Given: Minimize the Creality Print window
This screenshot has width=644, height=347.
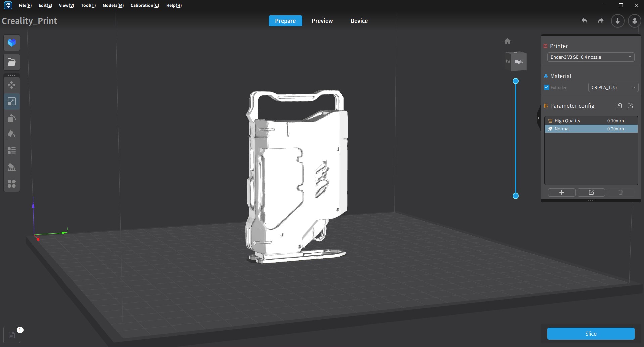Looking at the screenshot, I should pyautogui.click(x=605, y=5).
